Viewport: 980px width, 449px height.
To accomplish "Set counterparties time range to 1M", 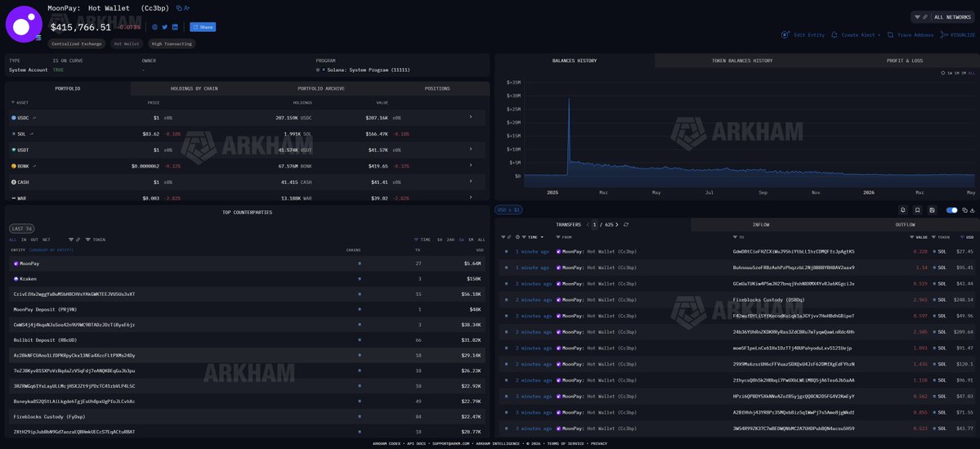I will [x=471, y=240].
